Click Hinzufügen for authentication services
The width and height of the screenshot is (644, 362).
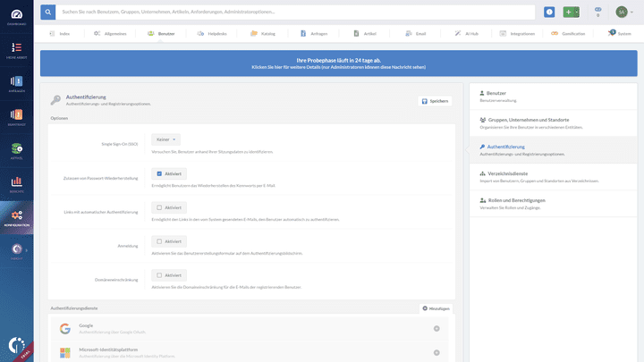click(x=436, y=308)
